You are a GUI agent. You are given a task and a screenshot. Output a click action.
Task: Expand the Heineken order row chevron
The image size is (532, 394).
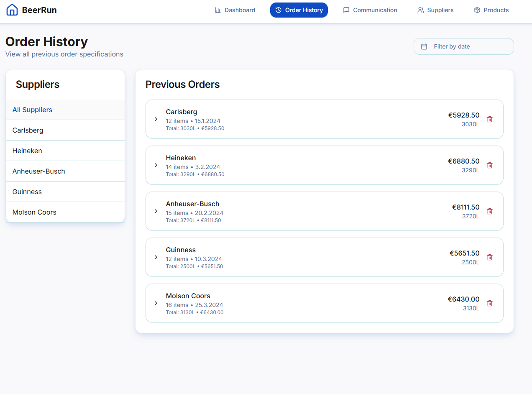point(156,165)
